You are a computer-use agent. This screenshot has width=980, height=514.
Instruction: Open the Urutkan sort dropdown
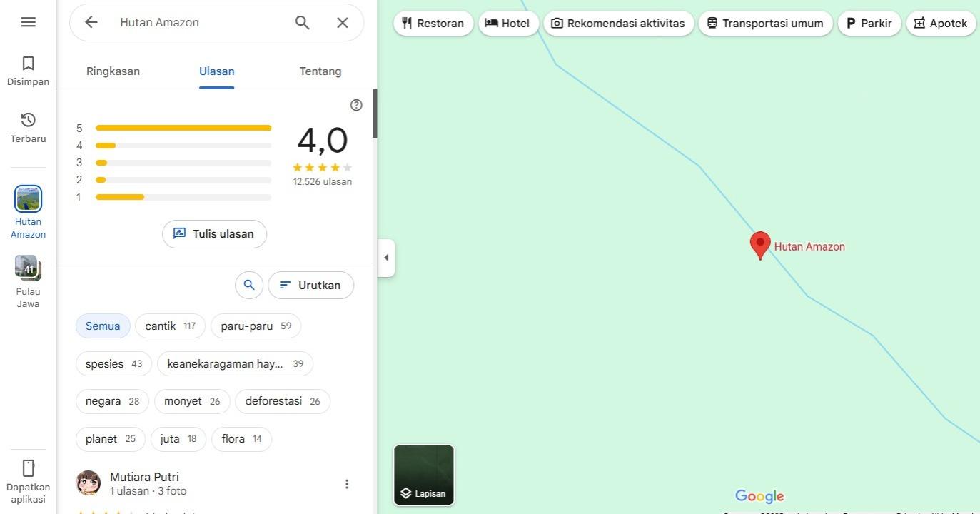[310, 285]
